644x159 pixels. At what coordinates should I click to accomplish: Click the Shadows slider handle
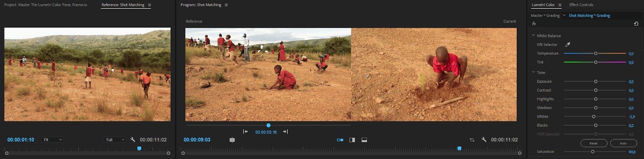(x=596, y=108)
